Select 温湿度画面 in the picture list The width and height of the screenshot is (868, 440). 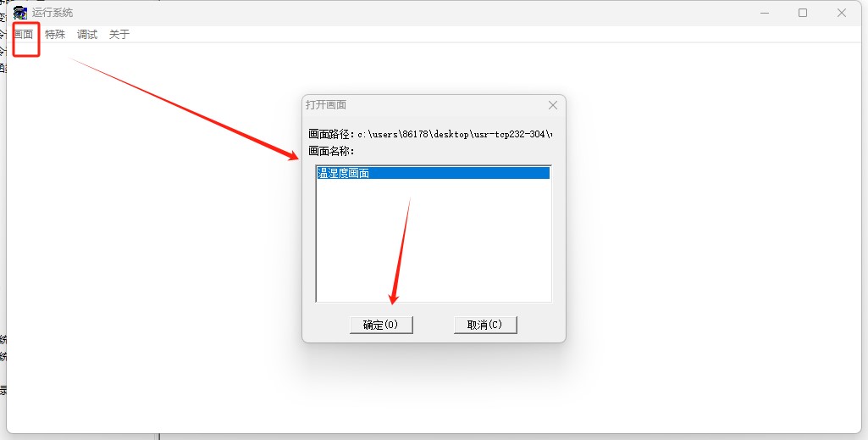tap(433, 174)
